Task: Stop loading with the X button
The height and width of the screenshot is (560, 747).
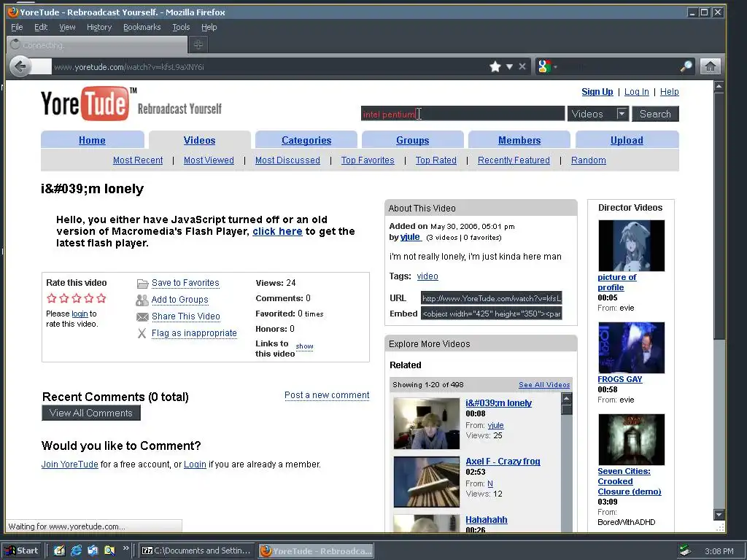Action: [522, 66]
